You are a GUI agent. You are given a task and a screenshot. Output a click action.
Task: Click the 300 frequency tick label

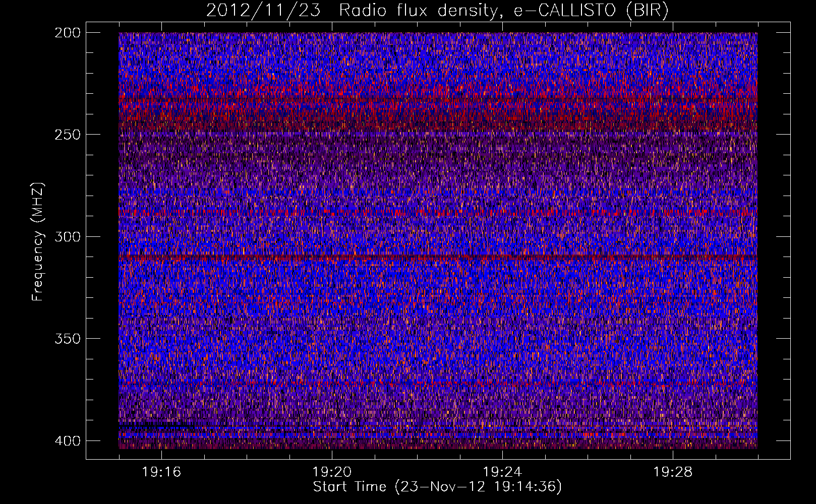(67, 237)
